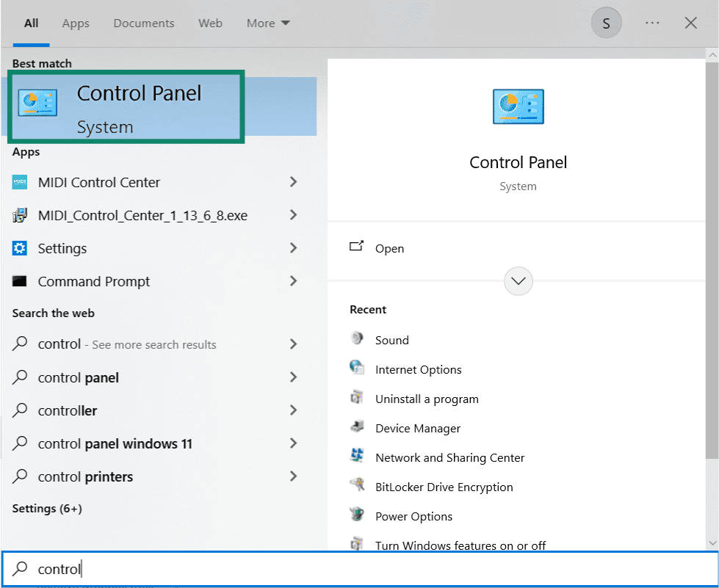Switch to the Apps search tab

(x=75, y=23)
